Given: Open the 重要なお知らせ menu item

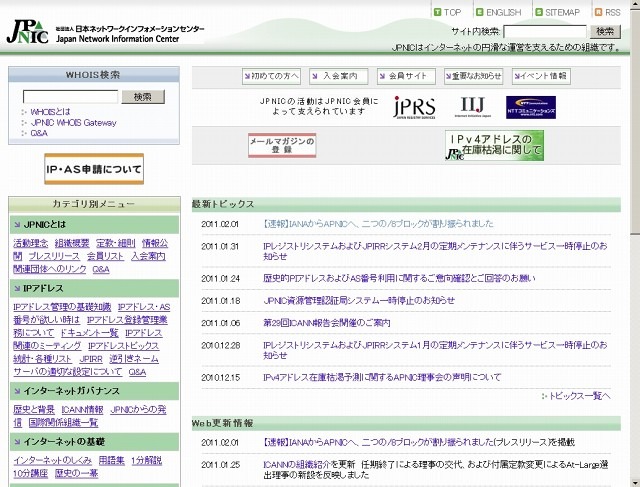Looking at the screenshot, I should coord(473,76).
